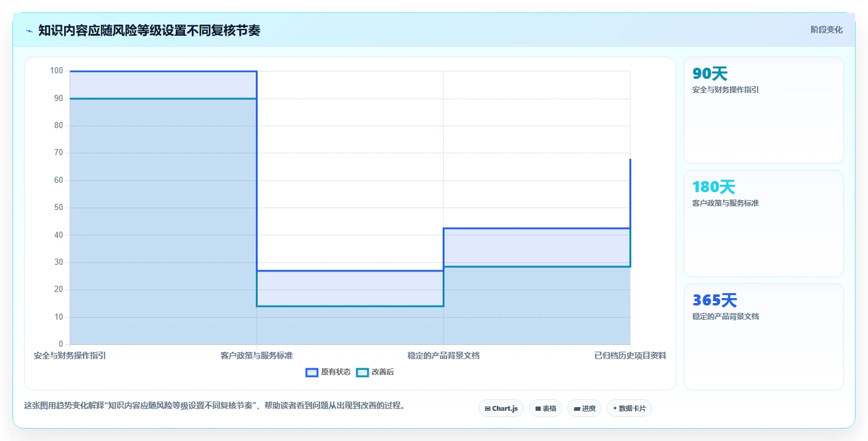Screen dimensions: 868x441
Task: Click the icon inside the Chart.js chip
Action: [488, 409]
